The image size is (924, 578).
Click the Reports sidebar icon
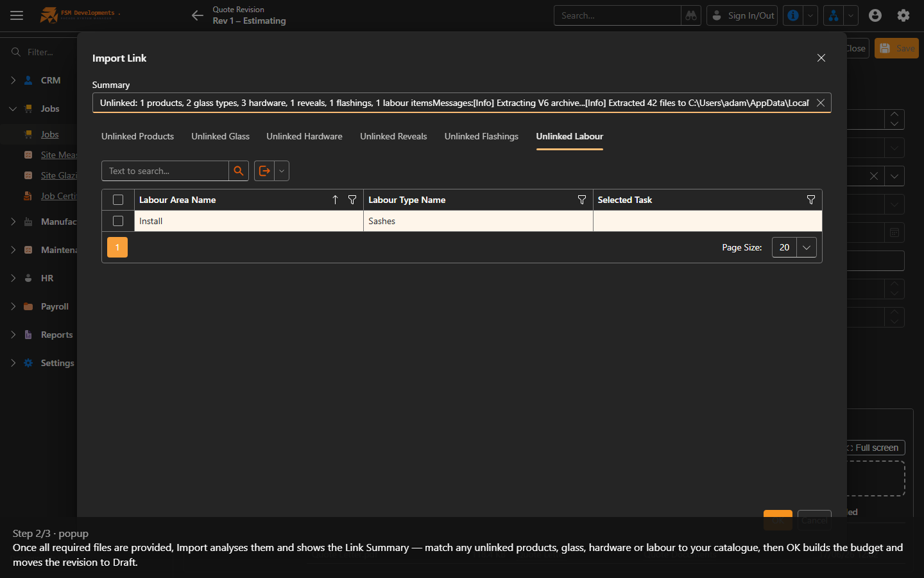[28, 335]
